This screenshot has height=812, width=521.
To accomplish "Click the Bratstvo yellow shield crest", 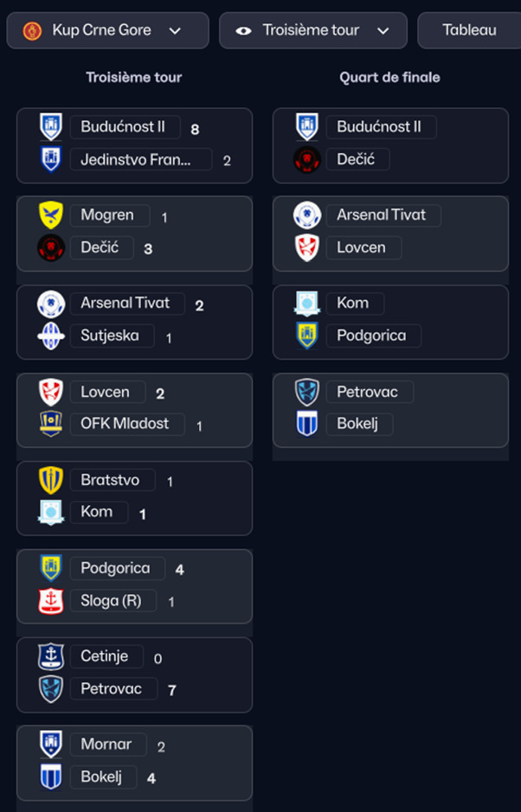I will [51, 480].
